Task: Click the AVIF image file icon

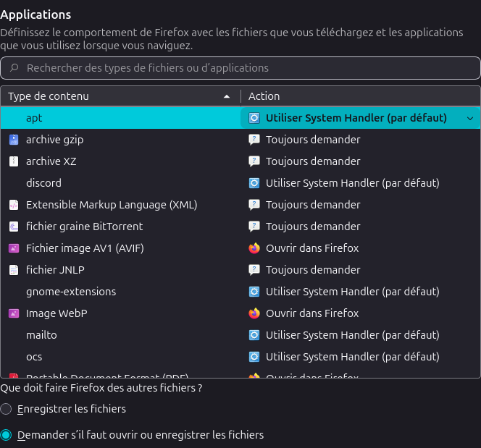Action: point(13,248)
